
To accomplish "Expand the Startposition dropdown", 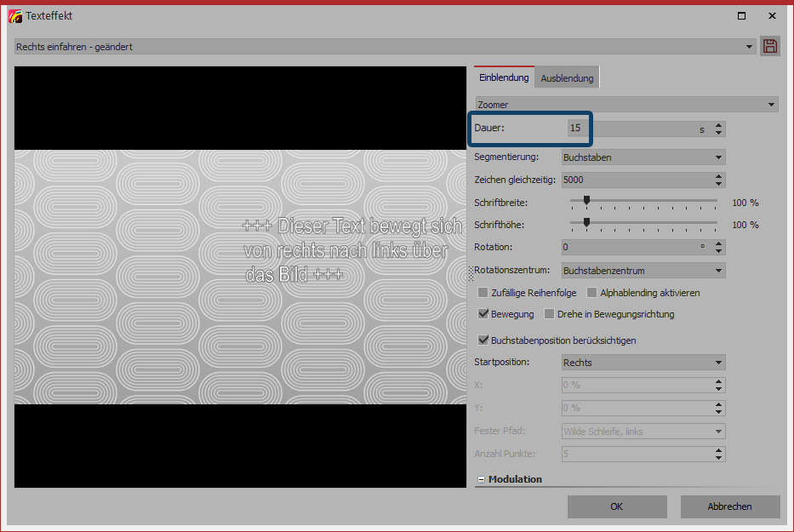I will point(719,363).
